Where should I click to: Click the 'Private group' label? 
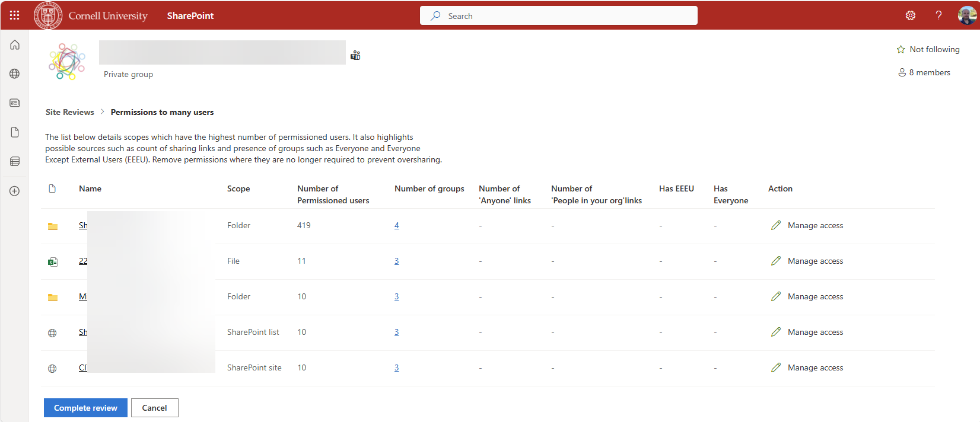[x=128, y=74]
